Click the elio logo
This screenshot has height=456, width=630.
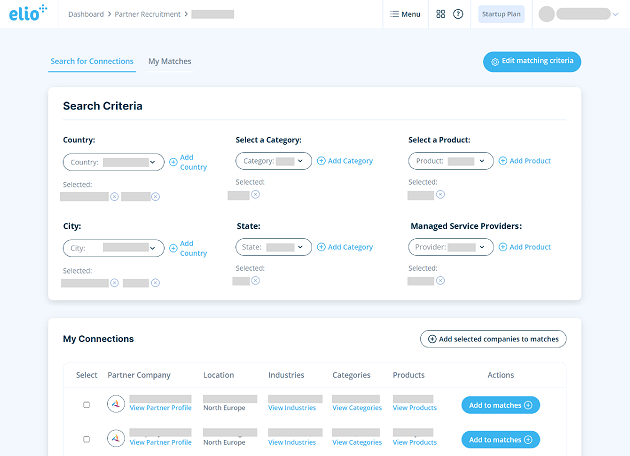pos(28,13)
